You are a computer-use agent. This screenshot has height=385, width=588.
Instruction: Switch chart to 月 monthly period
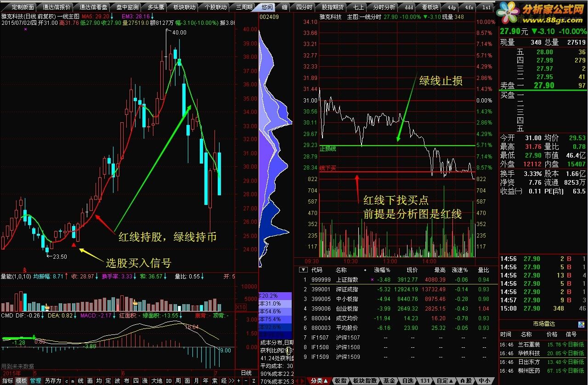click(x=196, y=381)
